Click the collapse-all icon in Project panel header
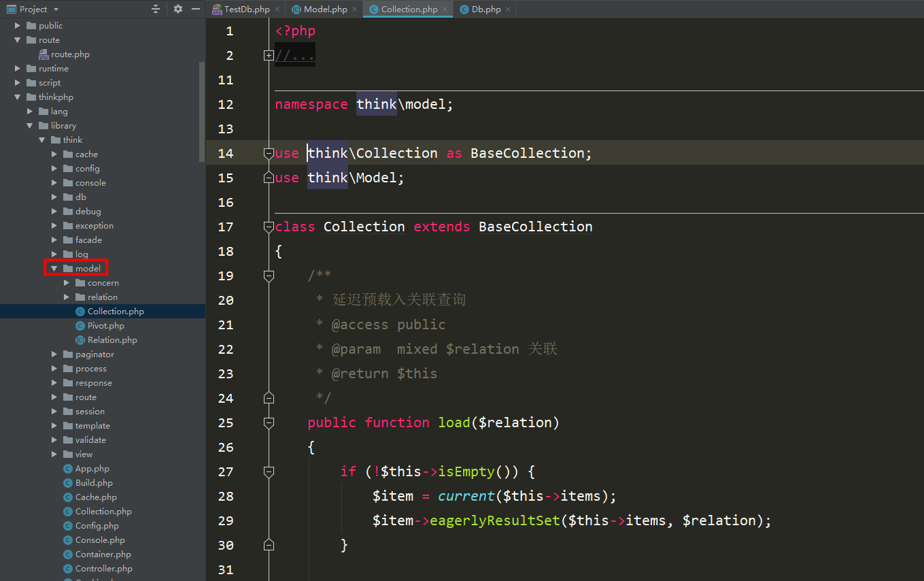Viewport: 924px width, 581px height. pyautogui.click(x=156, y=9)
